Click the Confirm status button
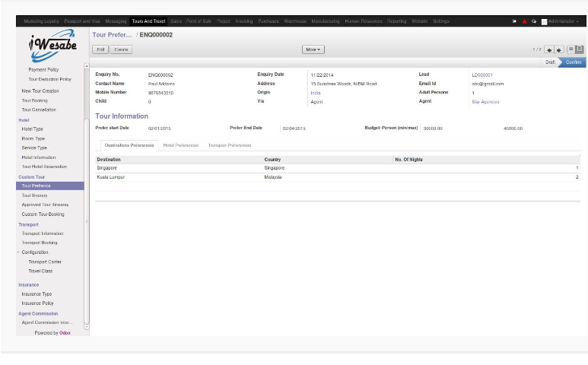Viewport: 588px width, 365px height. [574, 62]
